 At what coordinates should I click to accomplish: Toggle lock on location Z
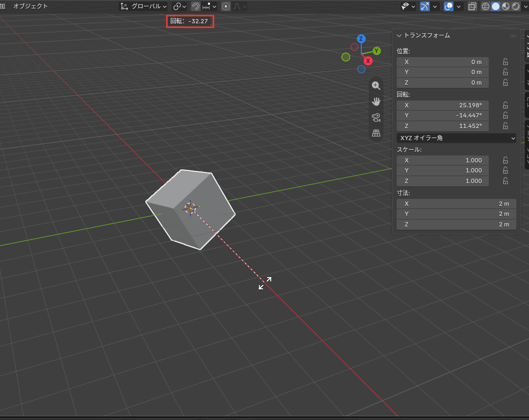pos(505,83)
